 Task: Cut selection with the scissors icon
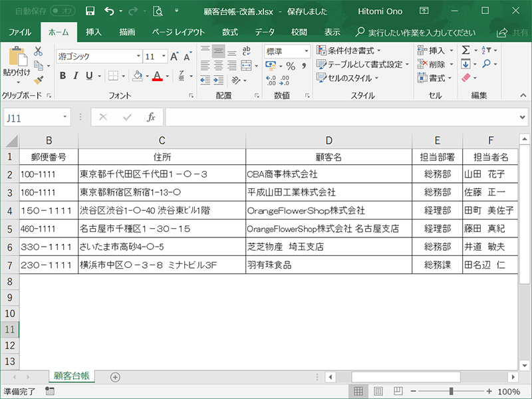click(38, 51)
